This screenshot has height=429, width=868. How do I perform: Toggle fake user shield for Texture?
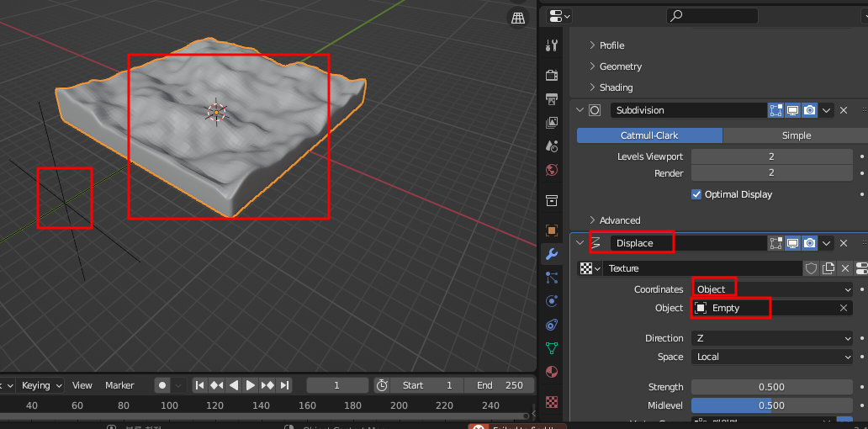point(811,268)
